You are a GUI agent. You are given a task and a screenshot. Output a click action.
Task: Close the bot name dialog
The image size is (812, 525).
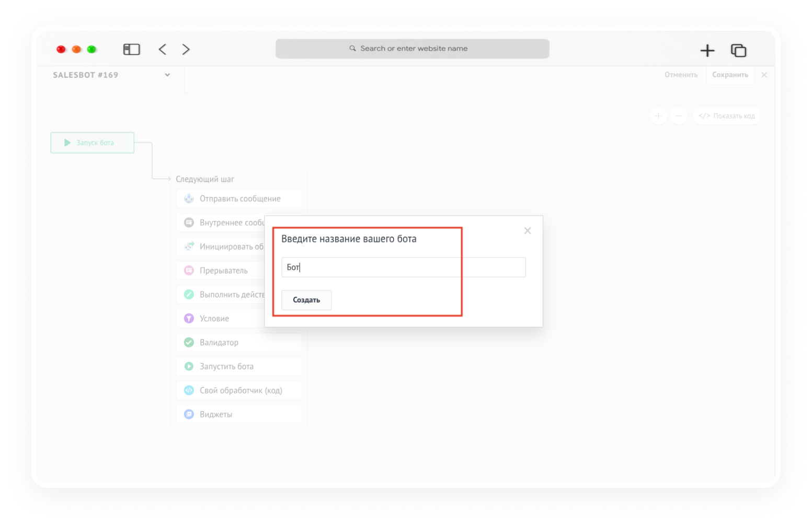[x=528, y=231]
